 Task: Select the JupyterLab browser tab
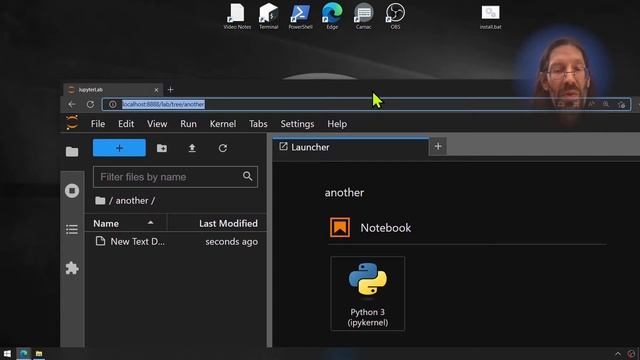tap(113, 90)
